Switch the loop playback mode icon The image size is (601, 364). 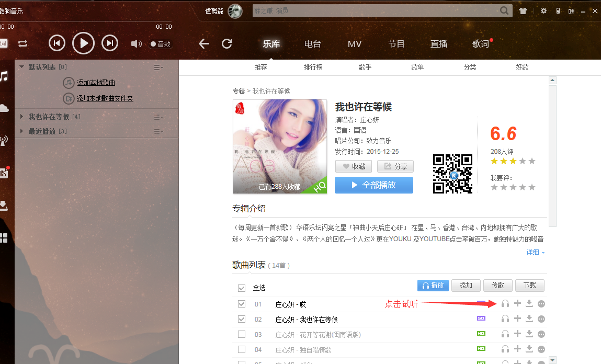point(22,44)
